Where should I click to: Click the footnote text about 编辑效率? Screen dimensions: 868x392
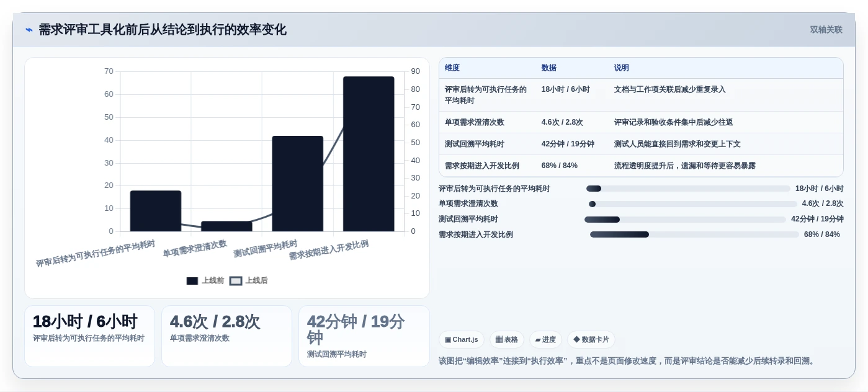click(628, 361)
